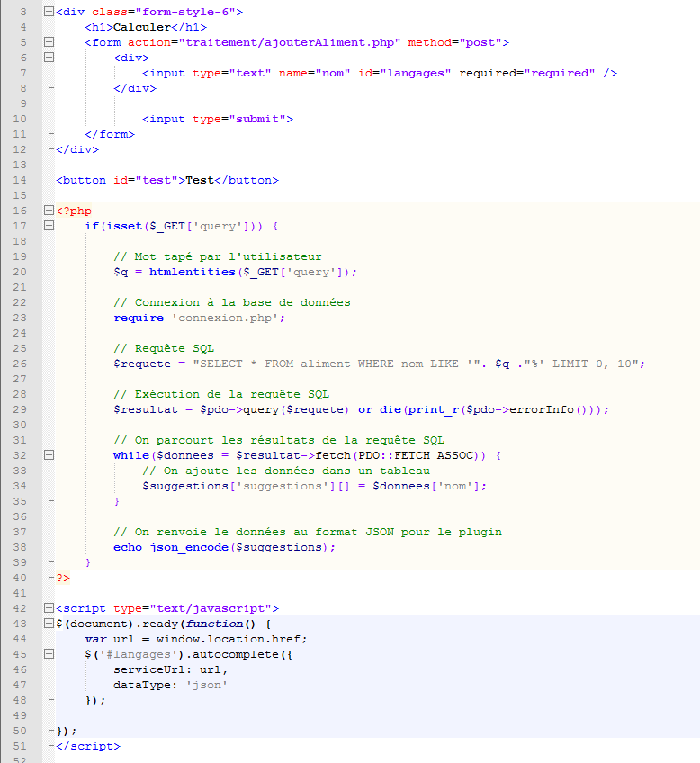
Task: Click the 'name="nom"' attribute on line 7
Action: (x=315, y=73)
